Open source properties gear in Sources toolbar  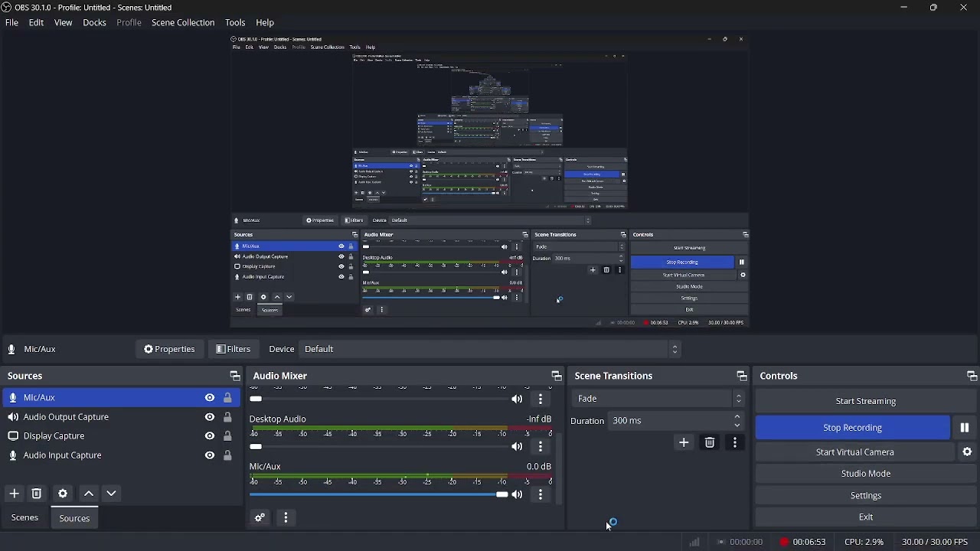tap(63, 494)
